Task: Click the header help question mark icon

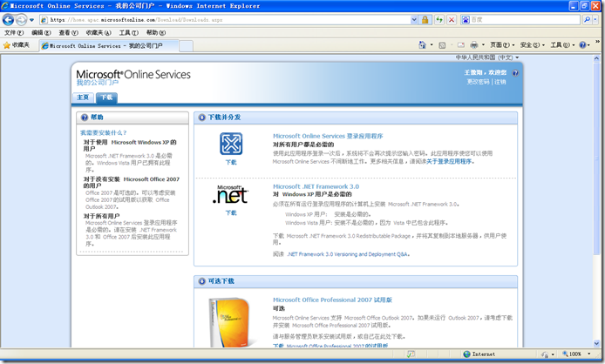Action: point(515,73)
